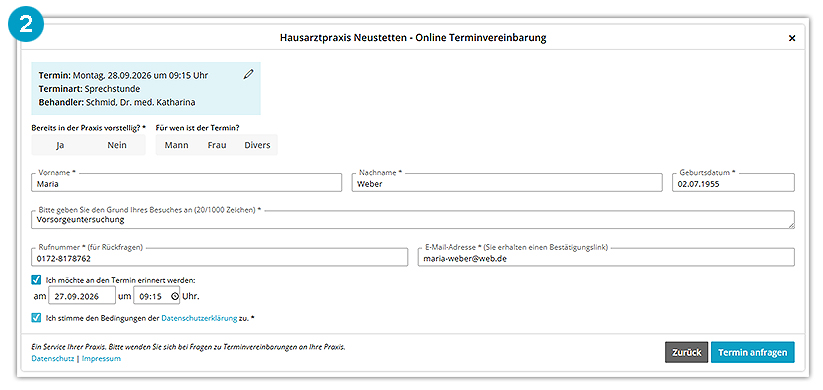Click the Terminart: Sprechstunde text
The image size is (823, 390).
click(89, 89)
